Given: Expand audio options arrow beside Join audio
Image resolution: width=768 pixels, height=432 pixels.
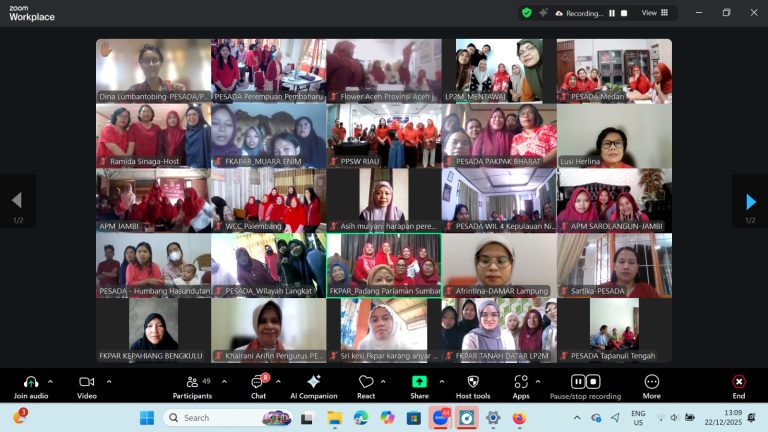Looking at the screenshot, I should coord(53,381).
